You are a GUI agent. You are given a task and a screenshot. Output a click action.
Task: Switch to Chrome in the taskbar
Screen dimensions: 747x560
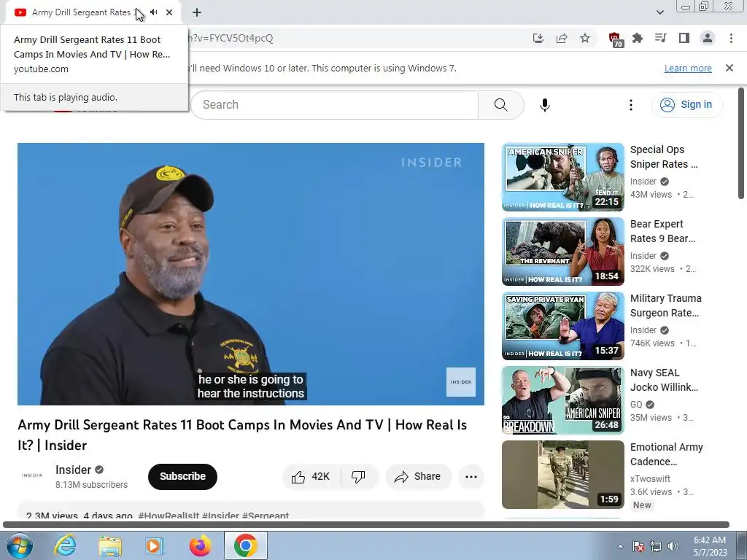click(x=245, y=545)
